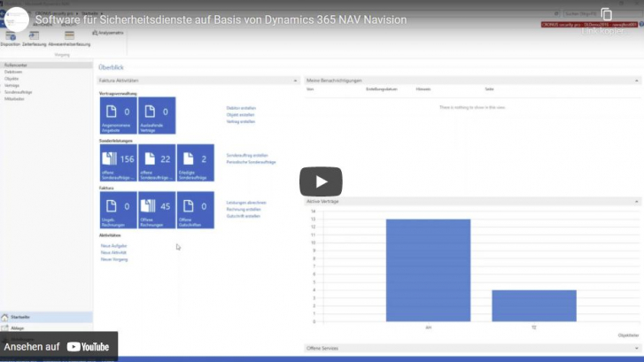Click the shorter second chart bar
644x362 pixels.
click(x=534, y=305)
